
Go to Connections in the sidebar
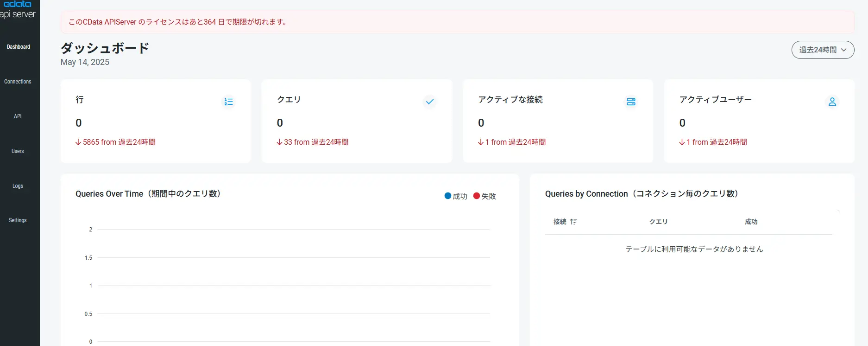tap(18, 82)
